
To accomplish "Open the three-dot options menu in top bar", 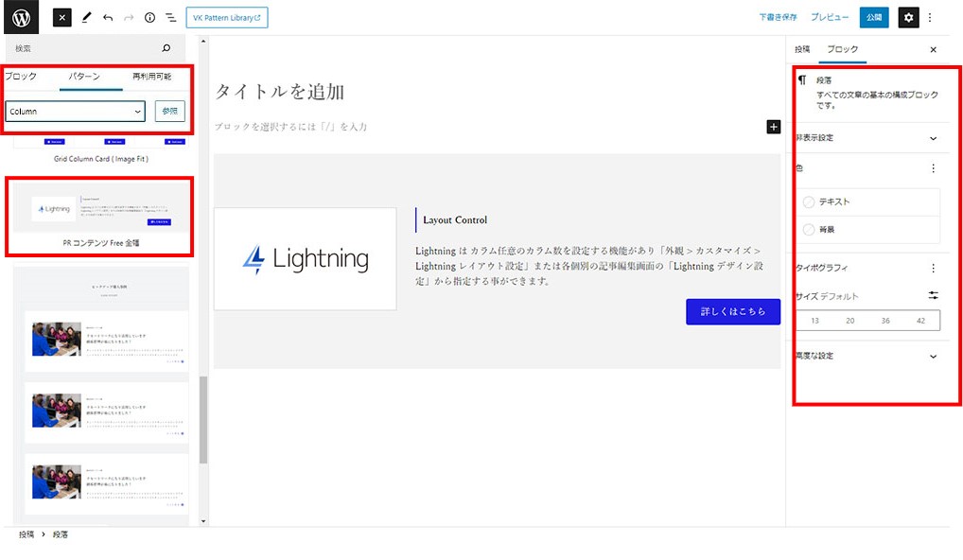I will (x=931, y=17).
